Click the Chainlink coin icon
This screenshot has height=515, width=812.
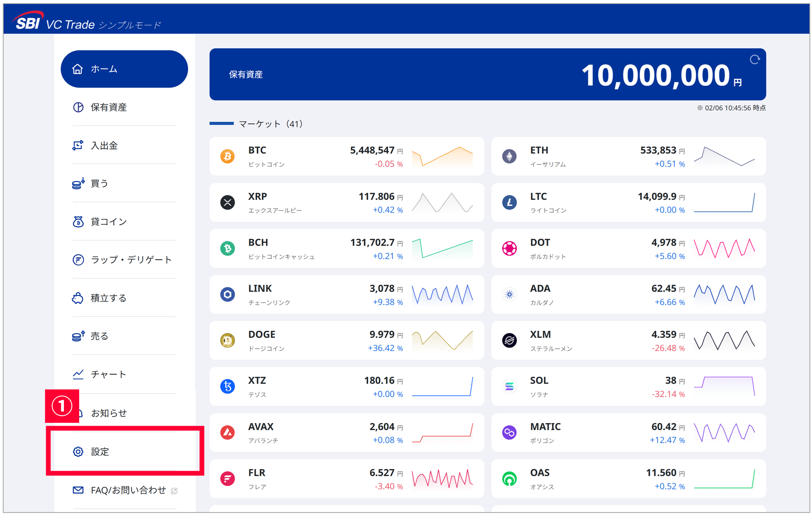click(x=227, y=294)
